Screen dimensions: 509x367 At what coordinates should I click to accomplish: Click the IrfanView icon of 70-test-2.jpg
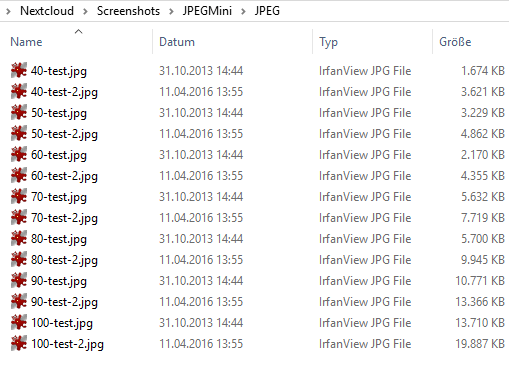19,217
